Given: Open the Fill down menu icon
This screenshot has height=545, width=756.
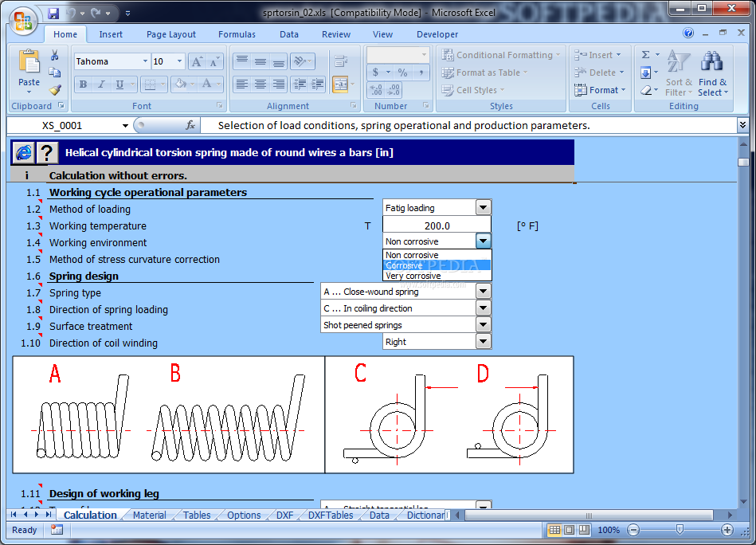Looking at the screenshot, I should 645,73.
